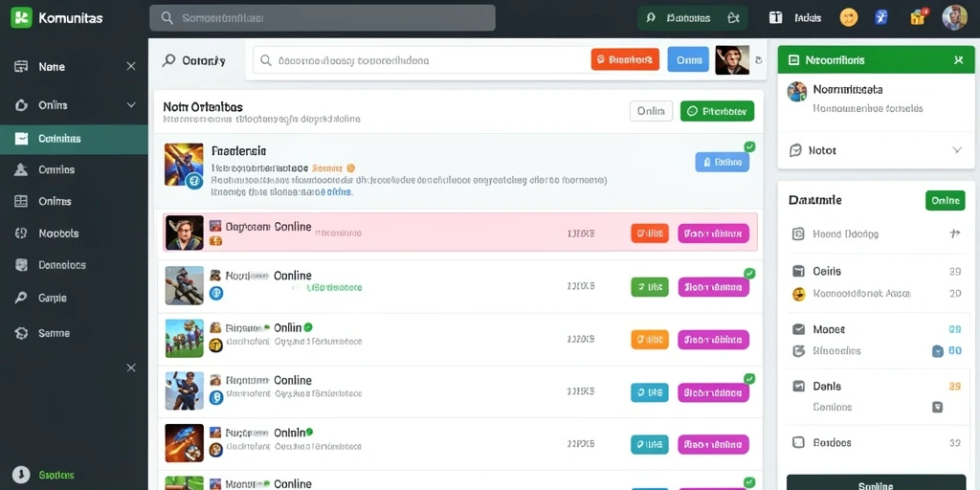This screenshot has height=490, width=980.
Task: Click the Ntoomifiors panel header icon
Action: click(793, 60)
